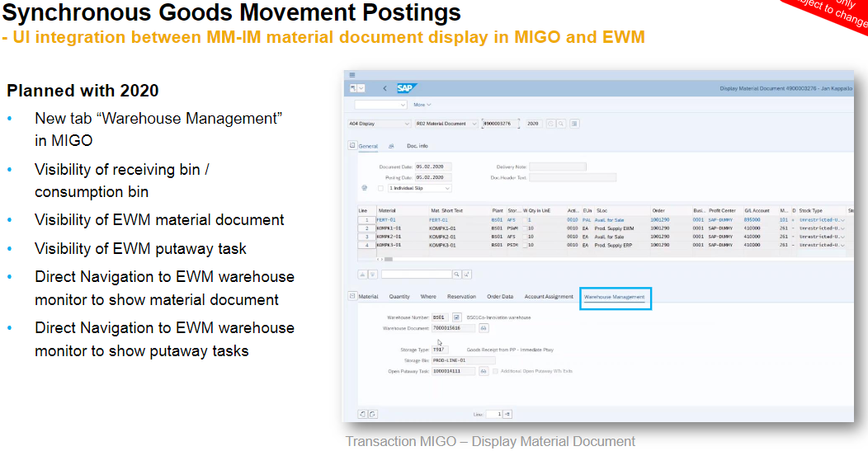
Task: Toggle W checkbox in FERT-01 row
Action: pyautogui.click(x=525, y=219)
